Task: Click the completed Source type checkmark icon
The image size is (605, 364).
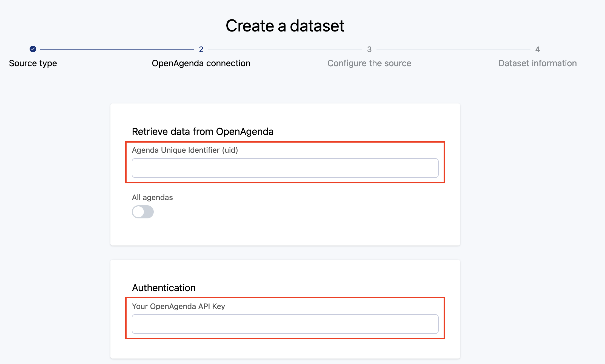Action: (x=33, y=49)
